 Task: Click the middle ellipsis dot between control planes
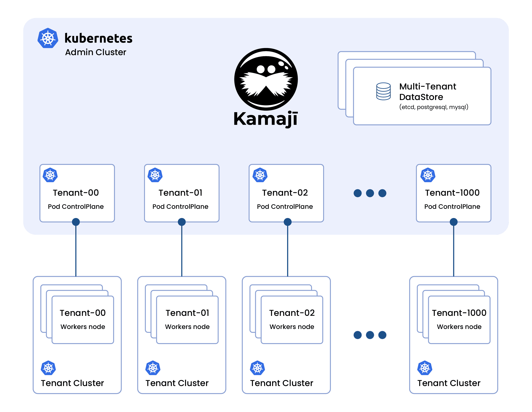(x=370, y=193)
